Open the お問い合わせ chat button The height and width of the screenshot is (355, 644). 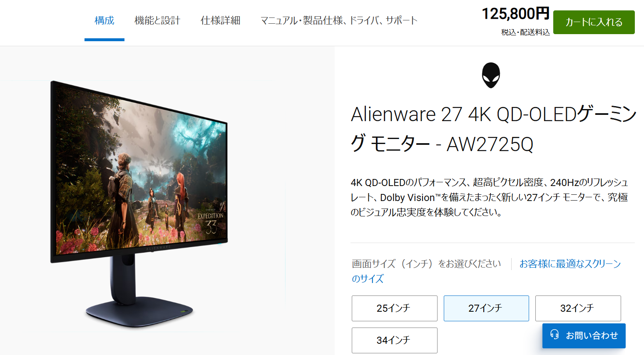pos(584,335)
